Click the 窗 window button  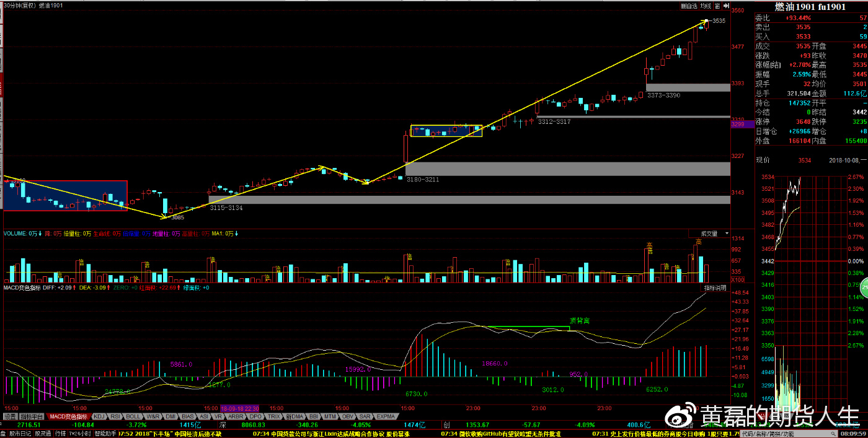717,6
